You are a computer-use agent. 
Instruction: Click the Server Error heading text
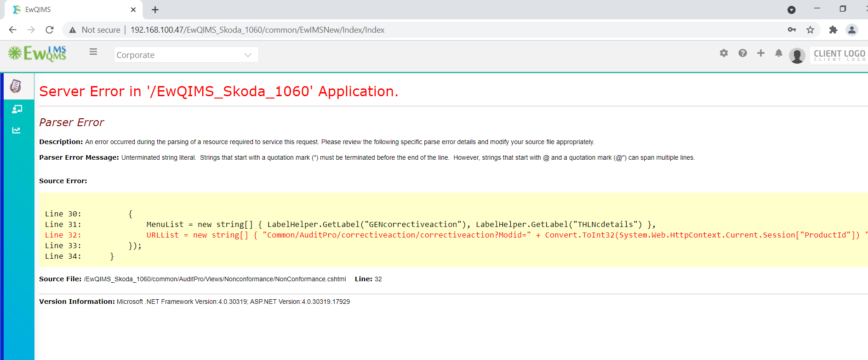[218, 91]
